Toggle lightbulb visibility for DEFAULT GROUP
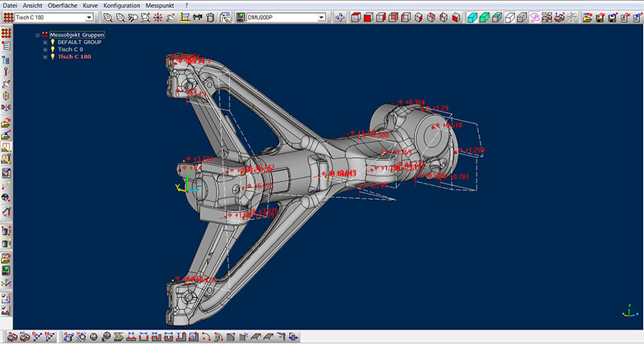This screenshot has width=644, height=344. [x=52, y=42]
